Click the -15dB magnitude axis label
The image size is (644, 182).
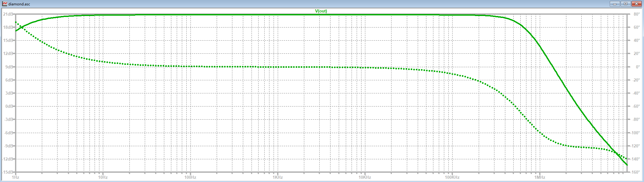tap(8, 172)
